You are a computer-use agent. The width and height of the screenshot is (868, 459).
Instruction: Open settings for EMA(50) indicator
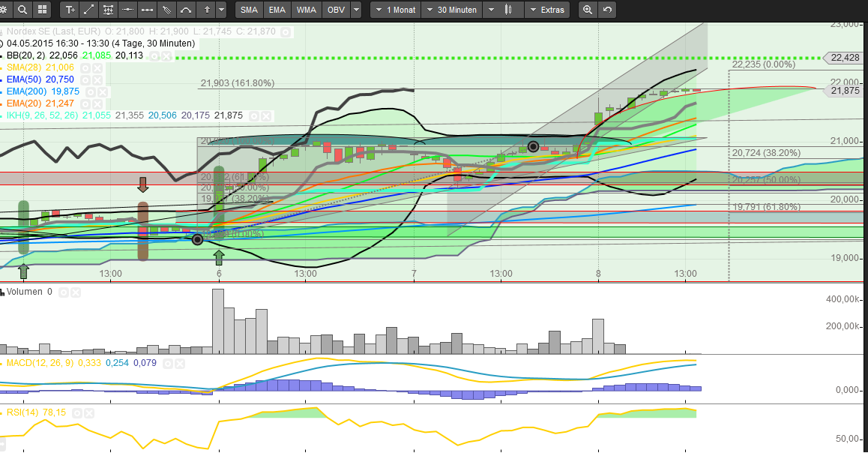(85, 79)
